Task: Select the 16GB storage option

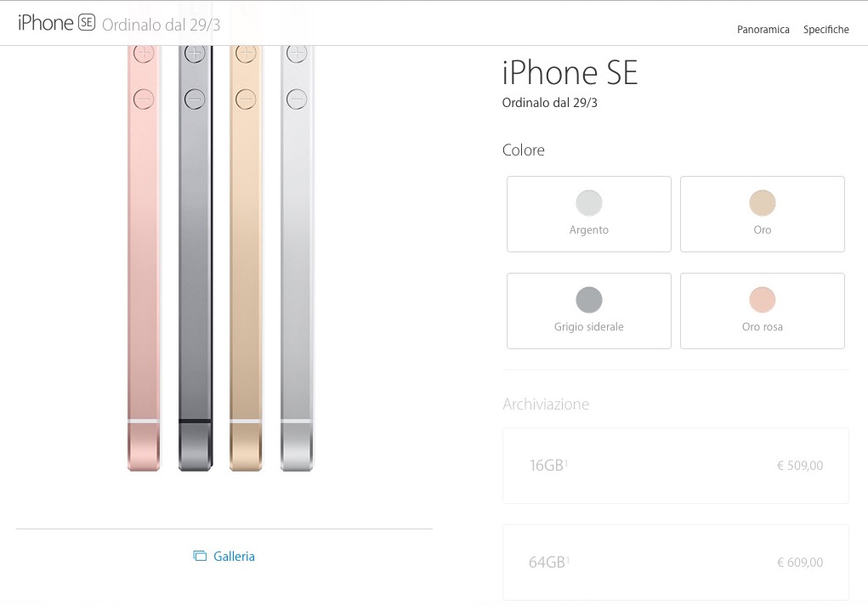Action: point(675,466)
